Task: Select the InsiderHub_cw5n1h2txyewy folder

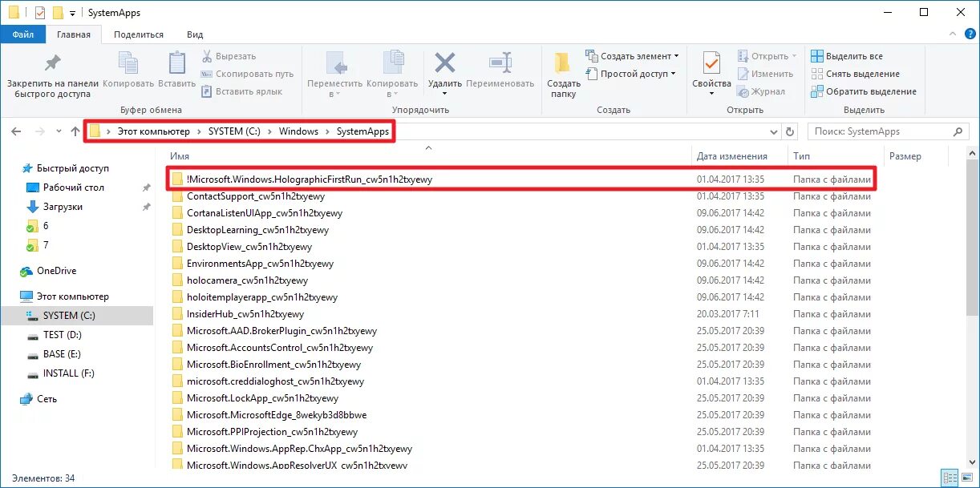Action: pyautogui.click(x=245, y=314)
